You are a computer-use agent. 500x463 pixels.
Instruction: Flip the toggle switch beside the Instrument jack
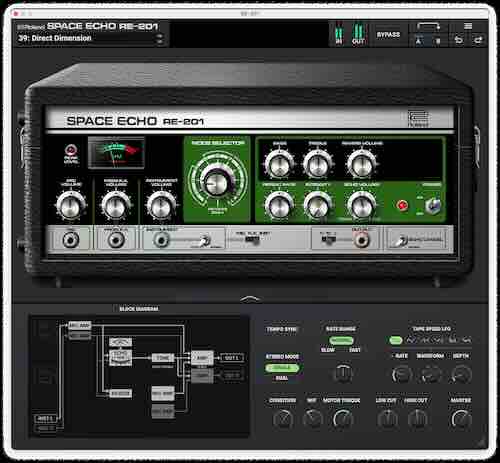click(205, 240)
